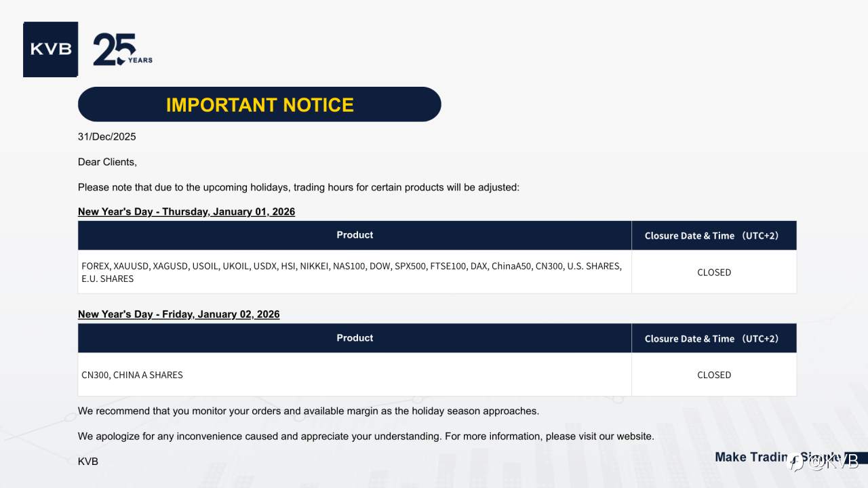Screen dimensions: 868x488
Task: Click CLOSED status in the Friday table
Action: [x=714, y=375]
